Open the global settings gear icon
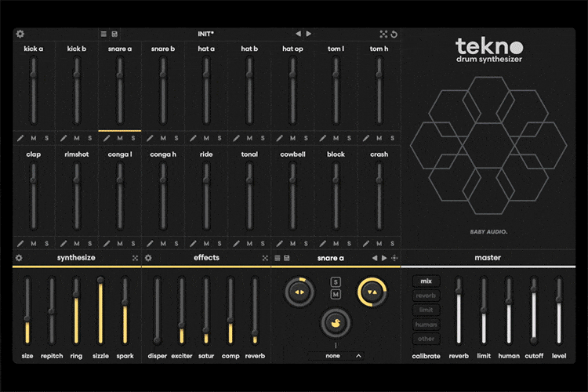This screenshot has width=588, height=392. pos(20,34)
